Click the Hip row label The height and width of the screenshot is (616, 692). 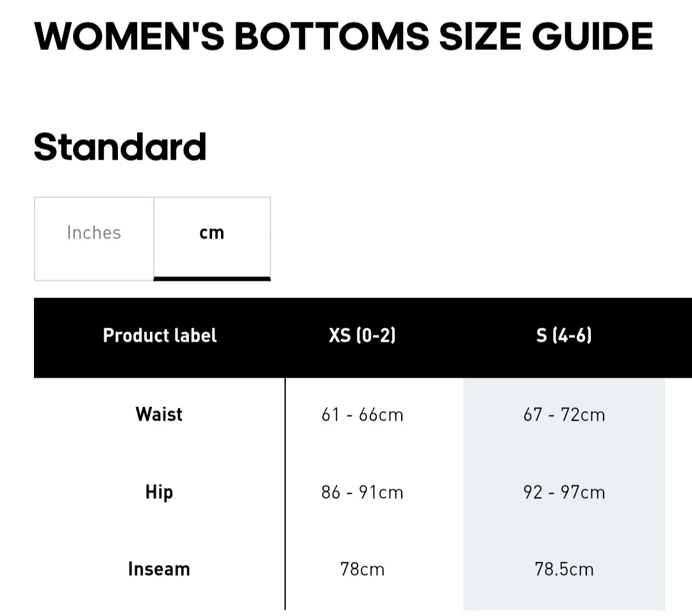click(158, 492)
